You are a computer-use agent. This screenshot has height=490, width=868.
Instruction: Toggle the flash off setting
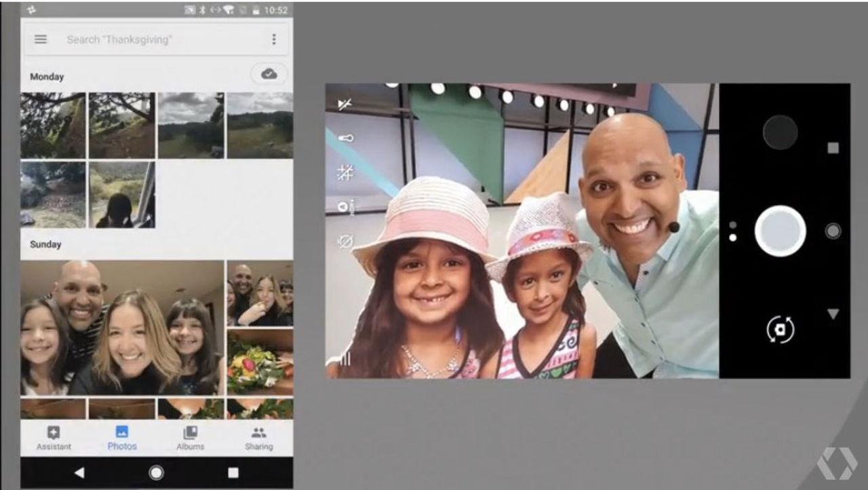[x=345, y=102]
